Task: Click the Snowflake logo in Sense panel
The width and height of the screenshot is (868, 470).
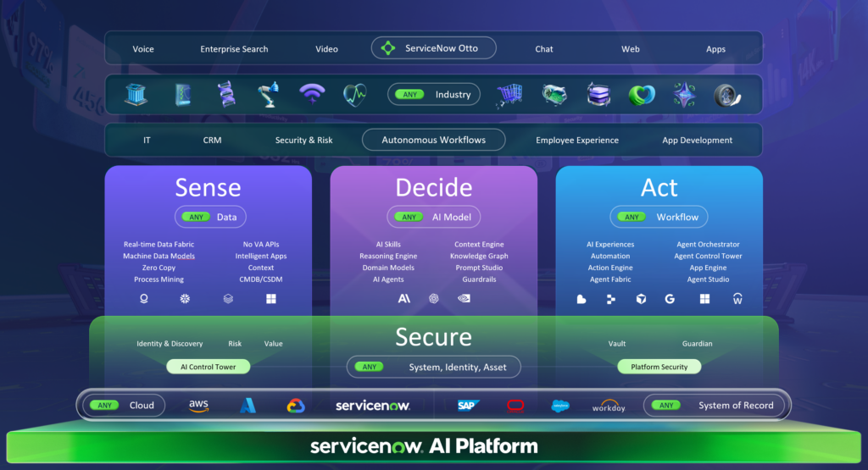Action: tap(185, 299)
